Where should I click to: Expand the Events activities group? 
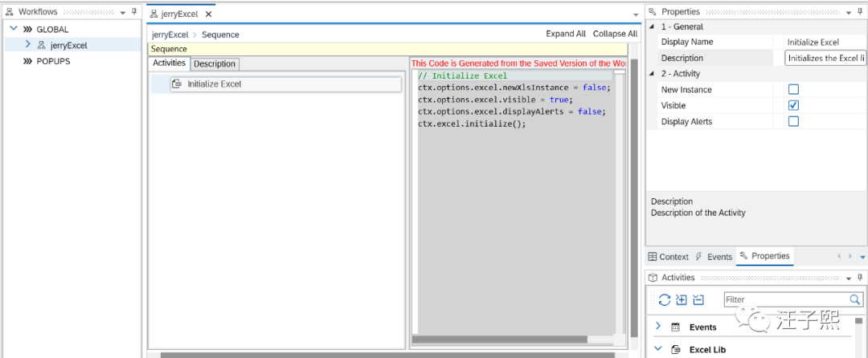click(x=658, y=326)
